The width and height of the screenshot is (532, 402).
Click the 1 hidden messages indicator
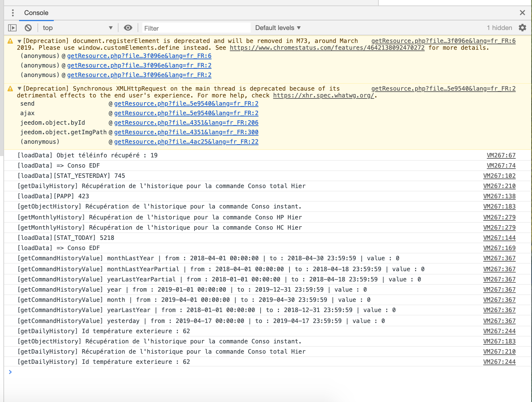pyautogui.click(x=499, y=28)
